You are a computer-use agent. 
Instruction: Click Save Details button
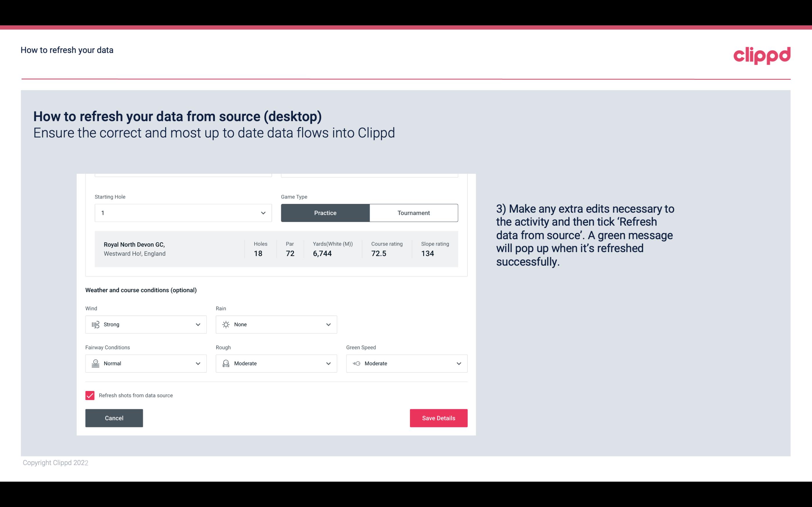(438, 418)
